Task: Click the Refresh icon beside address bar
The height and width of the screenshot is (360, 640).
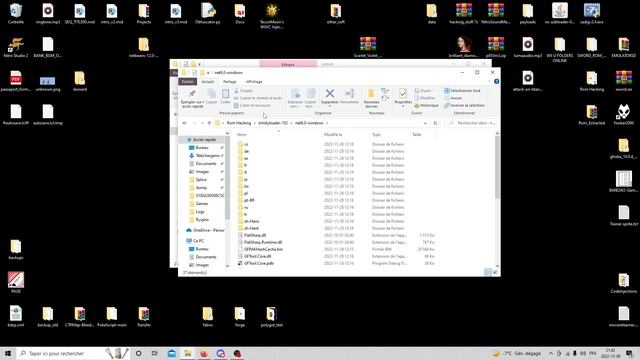Action: pos(435,123)
